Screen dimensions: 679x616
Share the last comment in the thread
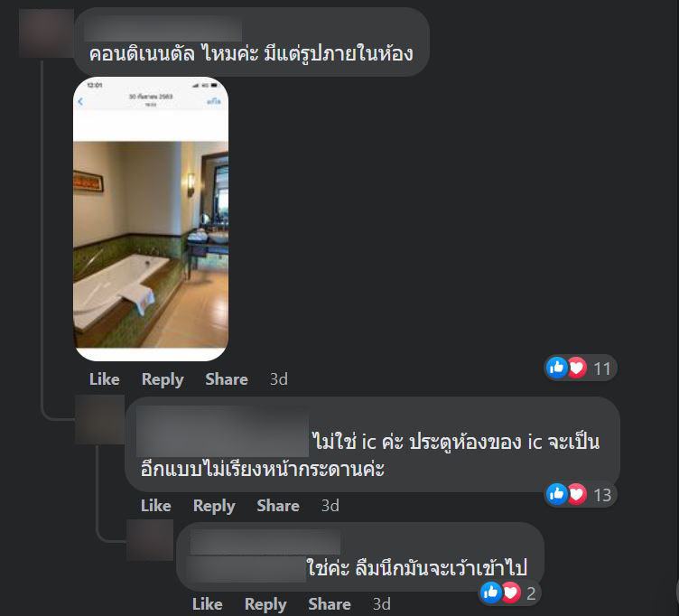330,604
